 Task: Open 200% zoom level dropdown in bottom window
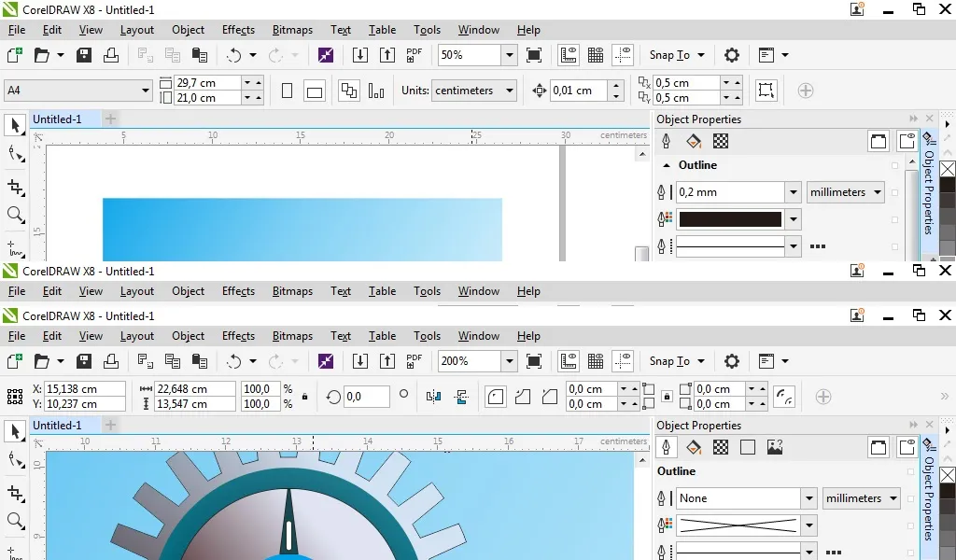(510, 361)
